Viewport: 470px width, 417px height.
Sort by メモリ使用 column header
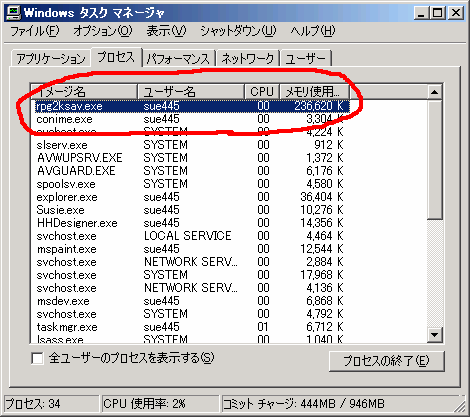click(x=314, y=91)
